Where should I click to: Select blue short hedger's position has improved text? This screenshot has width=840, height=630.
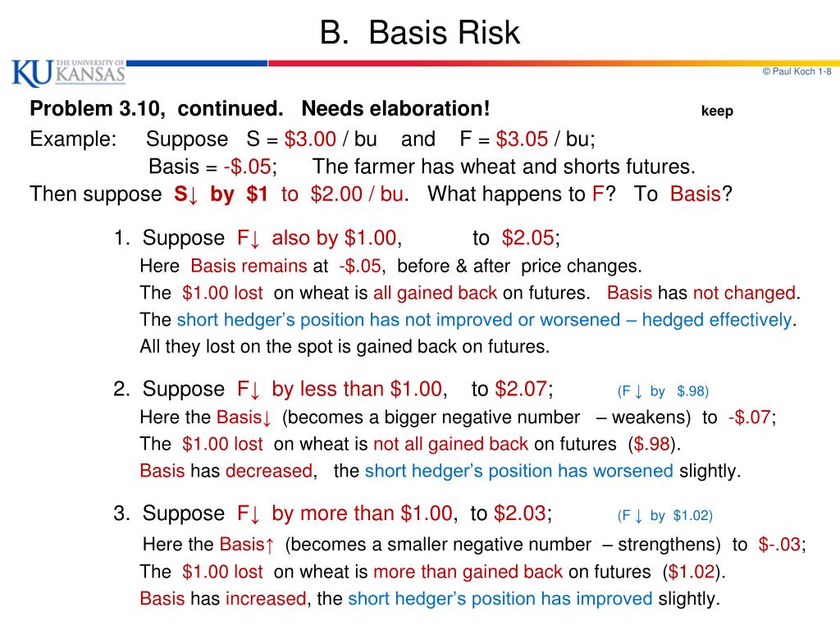point(500,598)
